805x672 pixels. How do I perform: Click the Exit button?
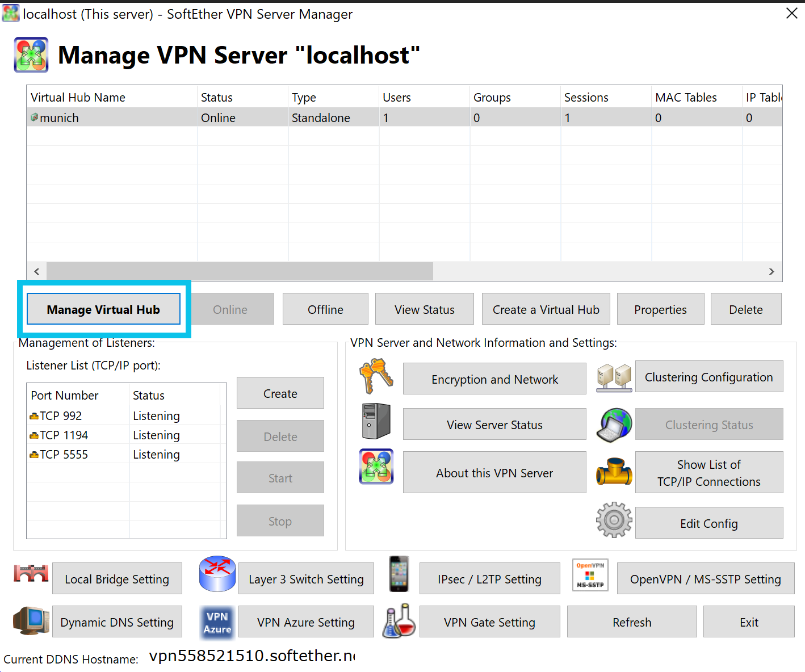[x=749, y=621]
